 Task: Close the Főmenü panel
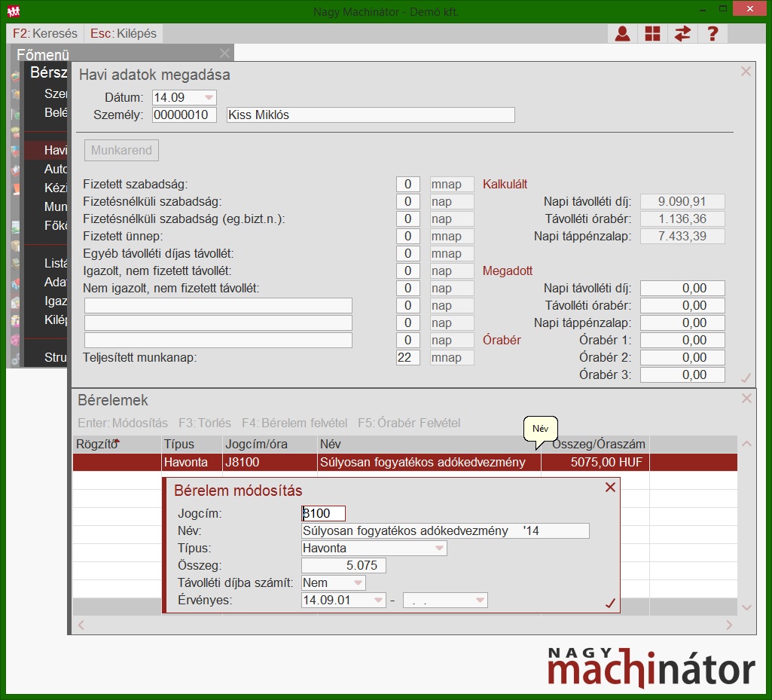[x=224, y=53]
